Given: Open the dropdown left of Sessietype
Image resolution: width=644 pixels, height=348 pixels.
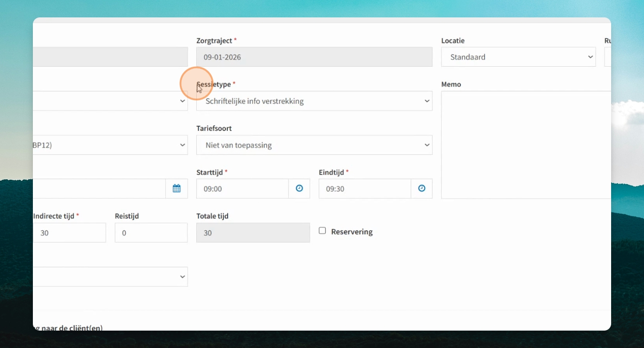Looking at the screenshot, I should pos(110,101).
